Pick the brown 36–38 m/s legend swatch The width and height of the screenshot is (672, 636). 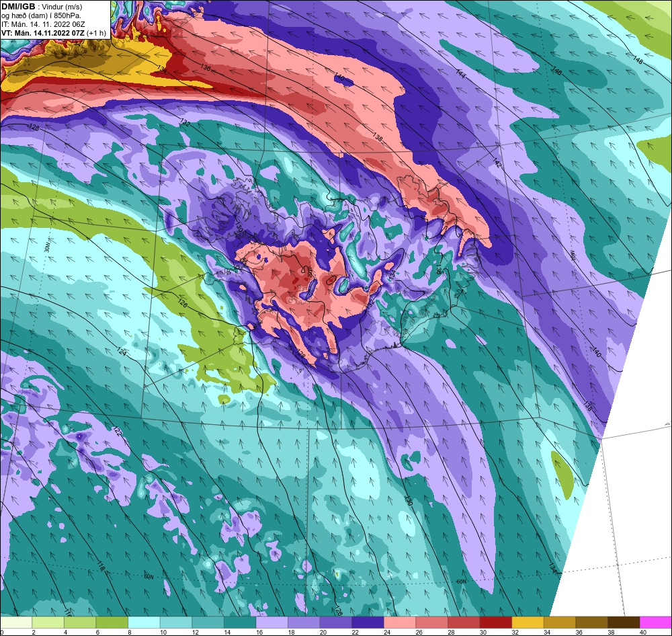(x=591, y=623)
